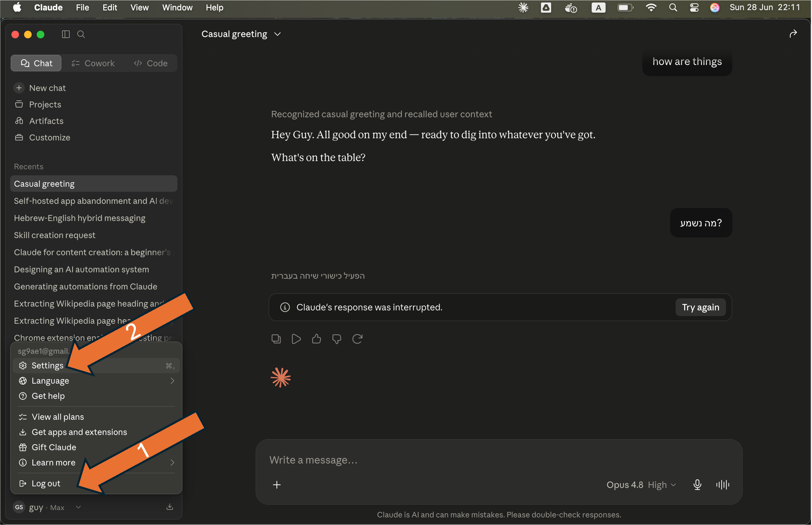Image resolution: width=812 pixels, height=525 pixels.
Task: Choose Log out in the account menu
Action: pyautogui.click(x=96, y=483)
